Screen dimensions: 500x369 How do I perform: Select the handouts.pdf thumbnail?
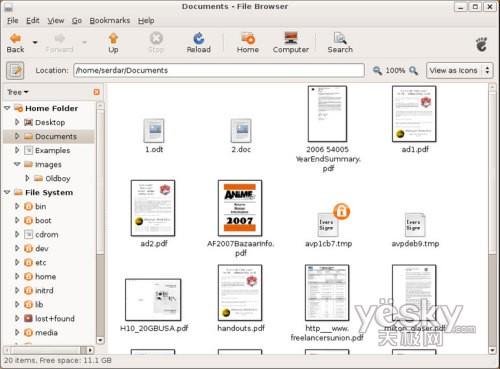point(240,293)
